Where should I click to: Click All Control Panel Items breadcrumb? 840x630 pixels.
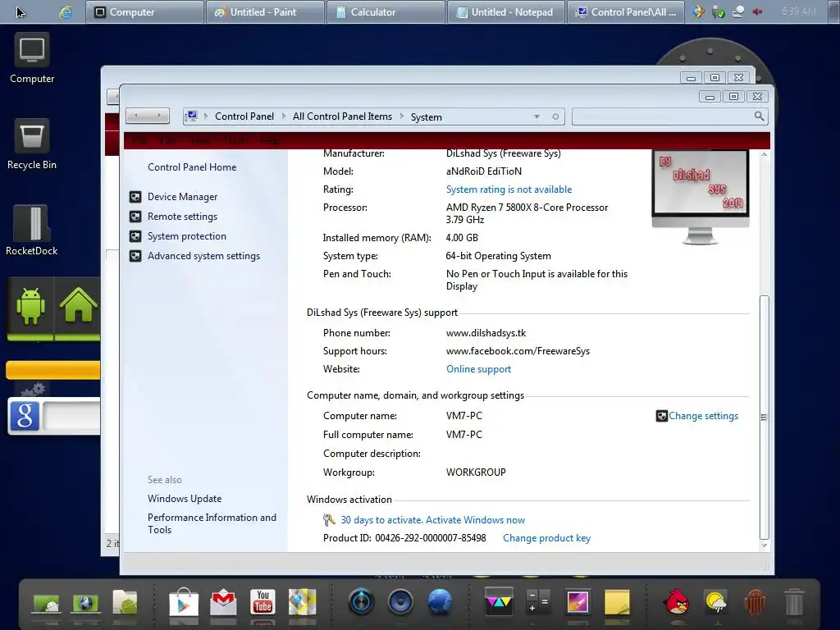(342, 116)
